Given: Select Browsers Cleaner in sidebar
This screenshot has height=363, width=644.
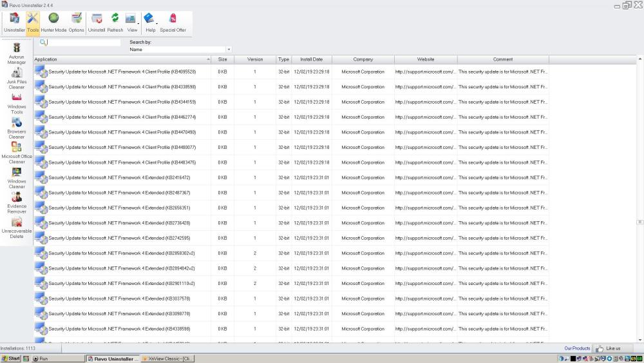Looking at the screenshot, I should (17, 128).
